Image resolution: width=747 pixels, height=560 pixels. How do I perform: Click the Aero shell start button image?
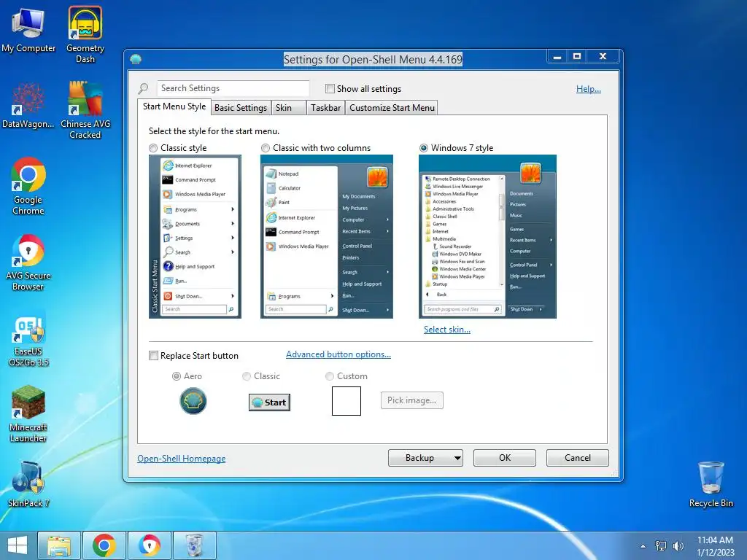coord(193,401)
